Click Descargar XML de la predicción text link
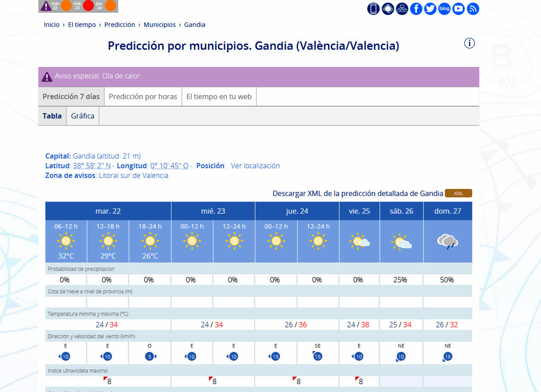Screen dimensions: 541x392 click(358, 193)
